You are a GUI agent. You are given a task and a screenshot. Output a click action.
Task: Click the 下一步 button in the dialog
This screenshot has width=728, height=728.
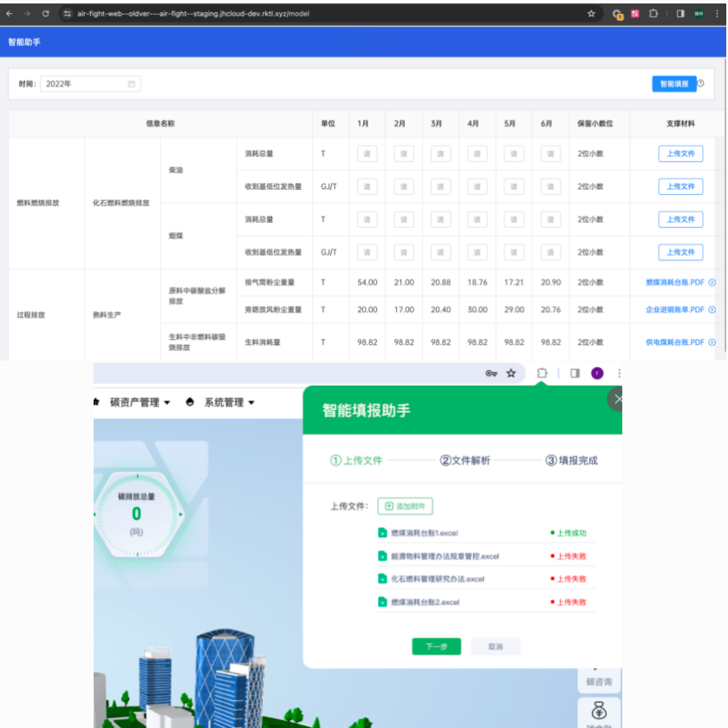point(436,646)
